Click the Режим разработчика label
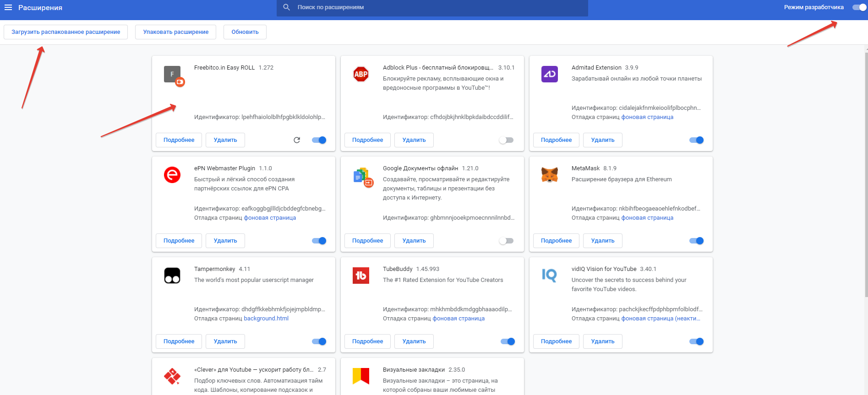The image size is (868, 395). click(x=814, y=7)
